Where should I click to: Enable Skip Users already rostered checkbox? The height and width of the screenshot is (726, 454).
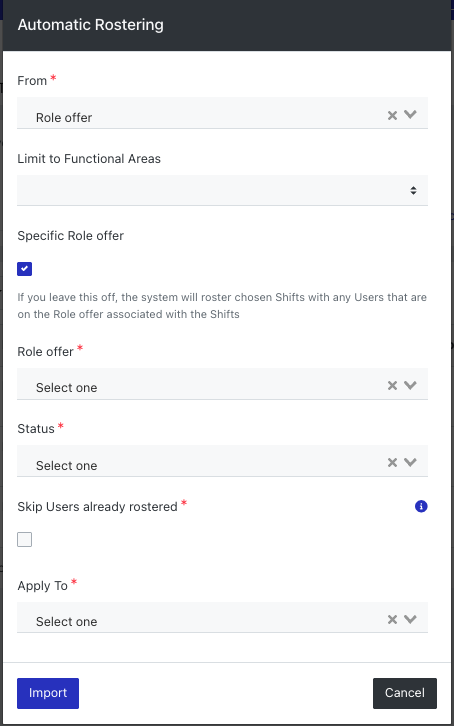(25, 539)
